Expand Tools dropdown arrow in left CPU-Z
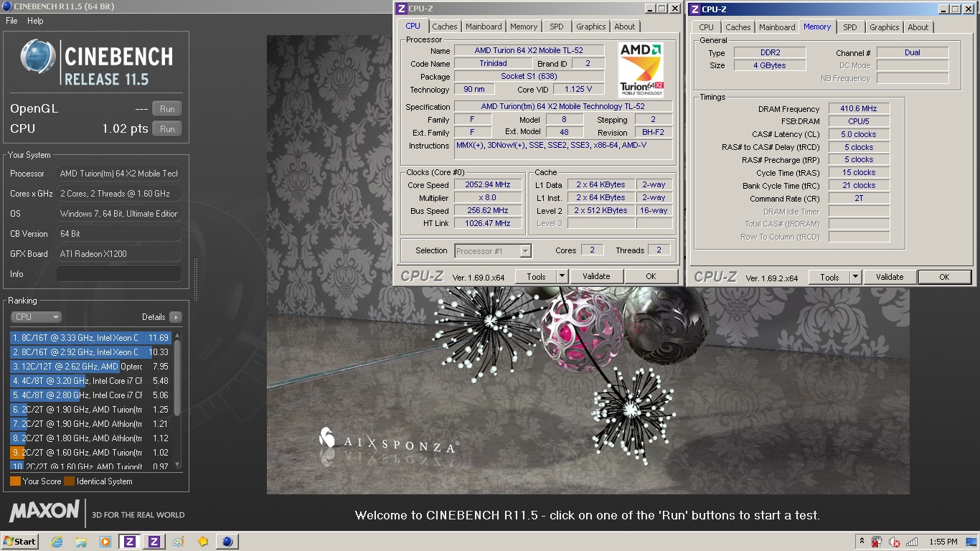 click(562, 276)
